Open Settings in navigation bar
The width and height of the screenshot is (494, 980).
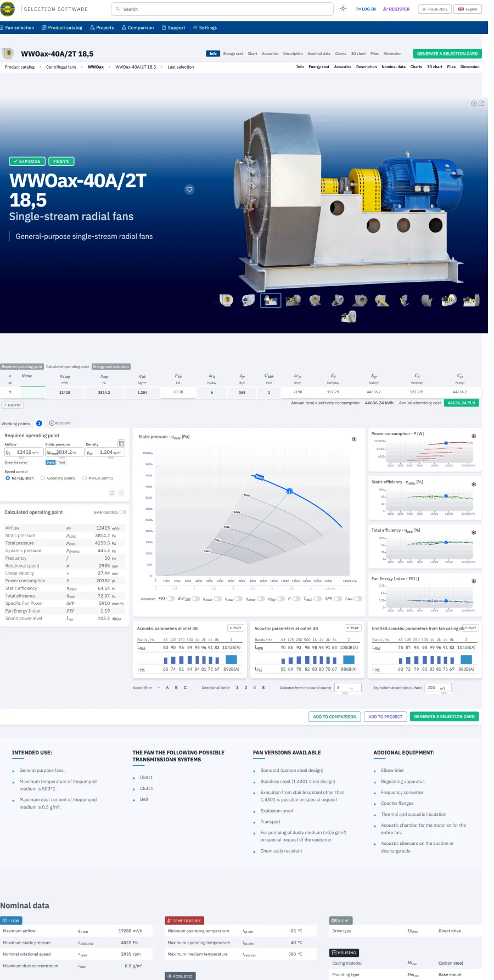[205, 27]
